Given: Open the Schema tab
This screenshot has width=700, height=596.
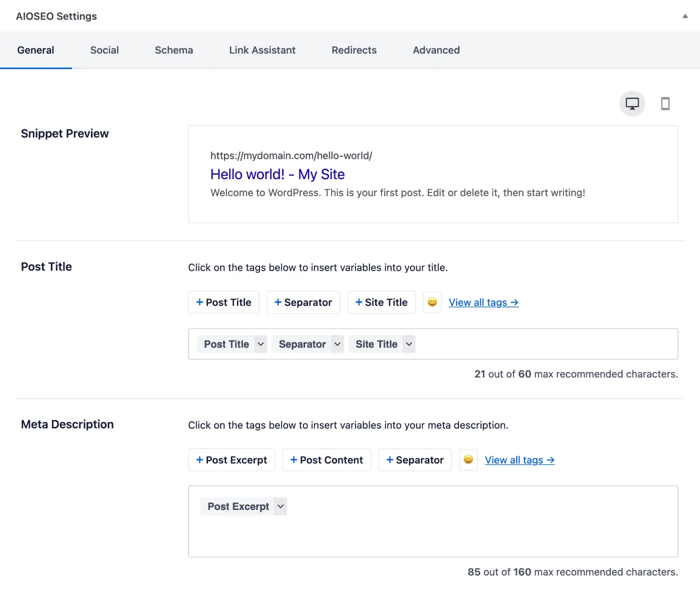Looking at the screenshot, I should point(173,50).
